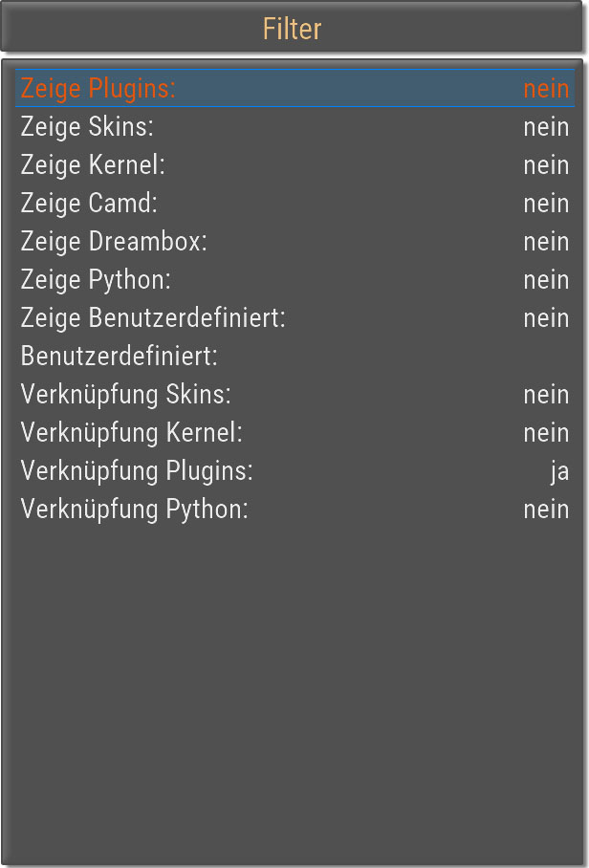
Task: Click the 'Benutzerdefiniert:' text entry row
Action: (x=120, y=357)
